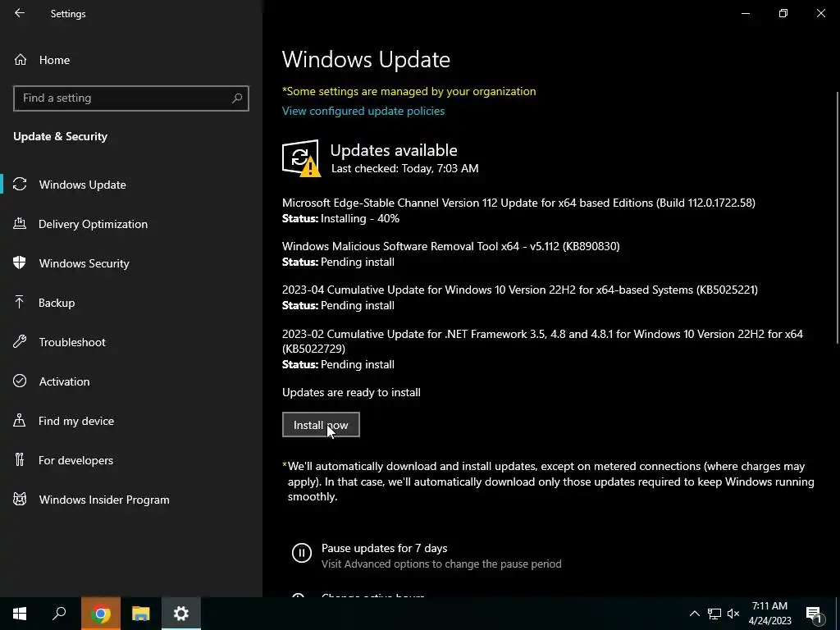Click the Settings page vertical scrollbar
Viewport: 840px width, 630px height.
tap(838, 217)
